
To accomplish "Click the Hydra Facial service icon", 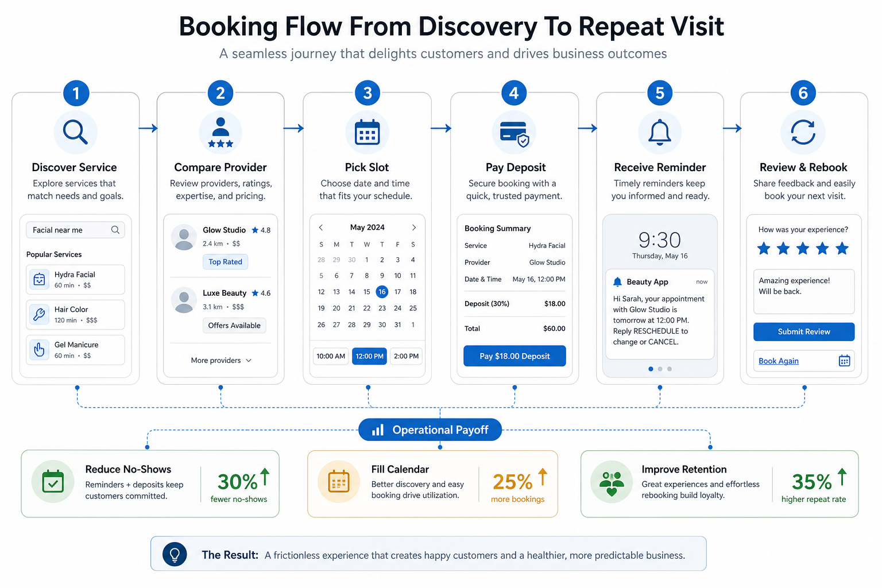I will point(39,280).
